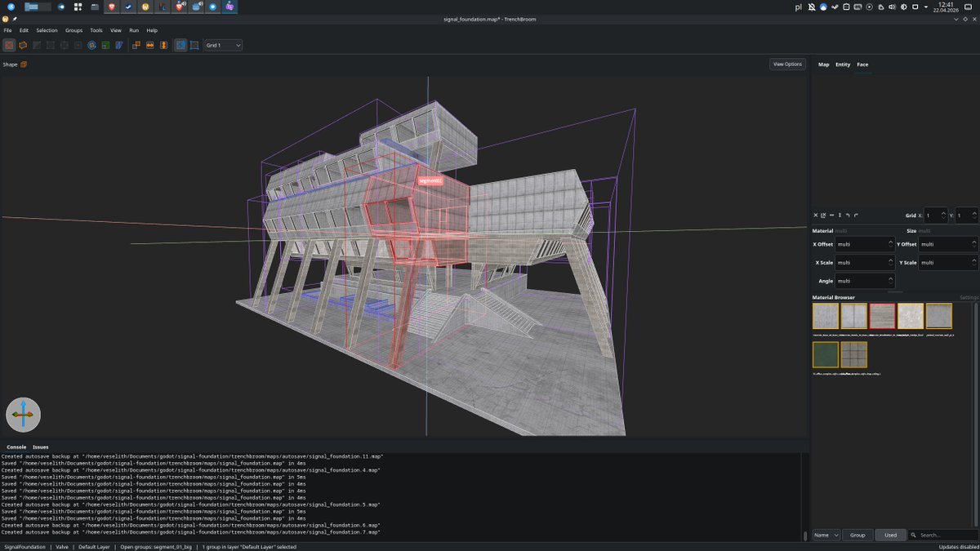Switch to the Face tab
The height and width of the screenshot is (551, 980).
[x=862, y=64]
